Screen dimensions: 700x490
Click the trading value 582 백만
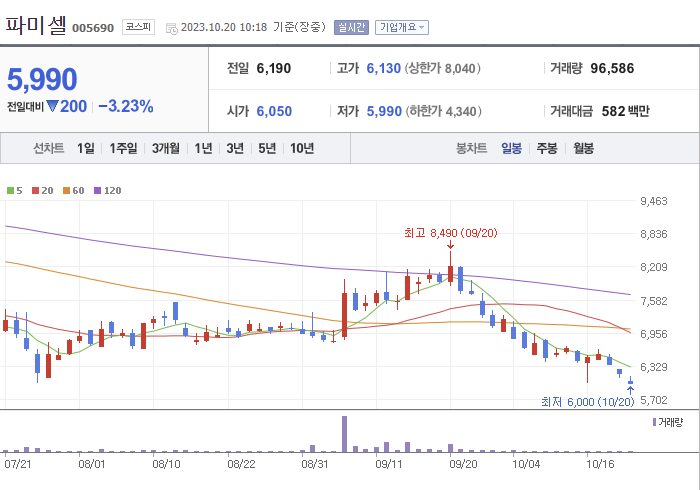pos(625,111)
